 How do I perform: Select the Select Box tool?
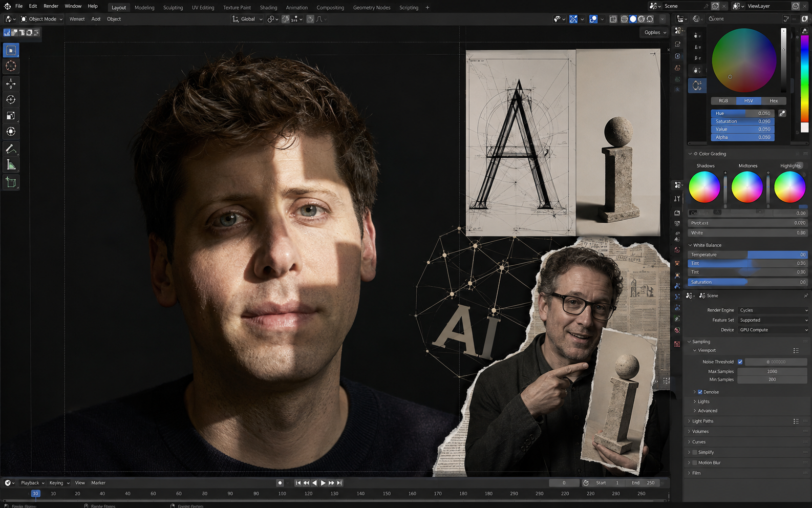[x=11, y=50]
